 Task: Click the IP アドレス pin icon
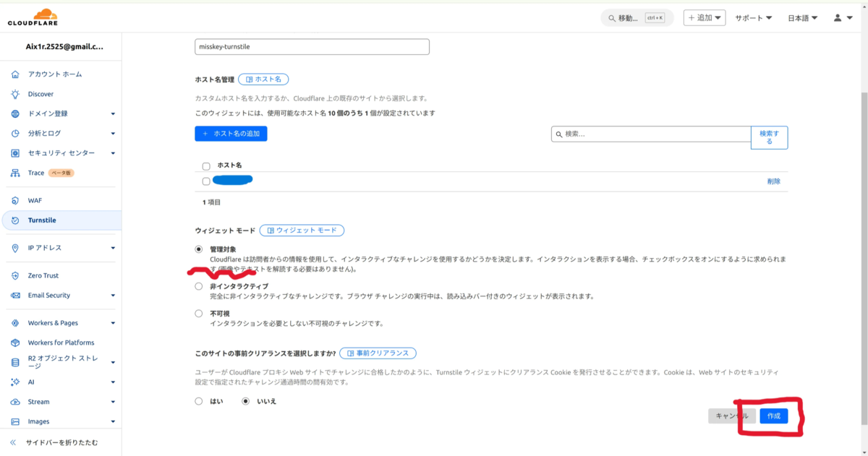point(15,248)
